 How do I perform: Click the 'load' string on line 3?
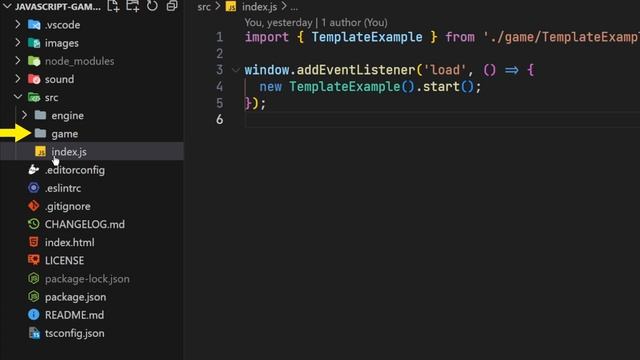pos(445,70)
